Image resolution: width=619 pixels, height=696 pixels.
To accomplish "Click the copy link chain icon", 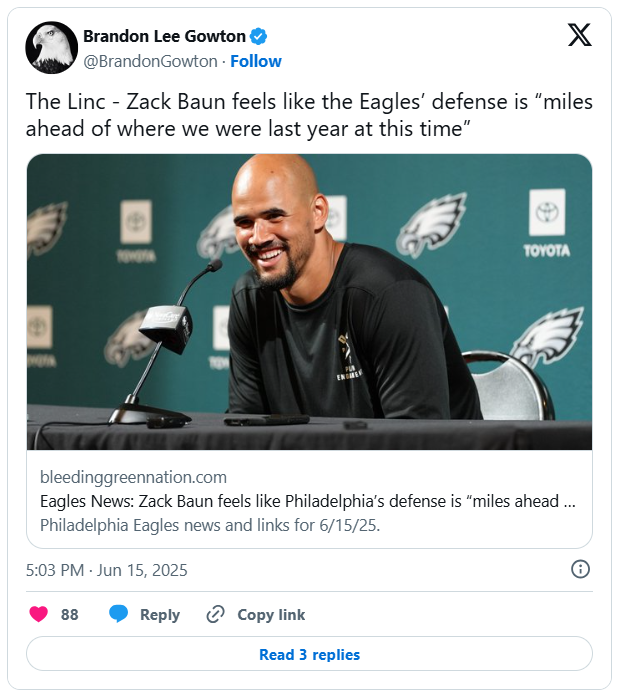I will click(215, 615).
